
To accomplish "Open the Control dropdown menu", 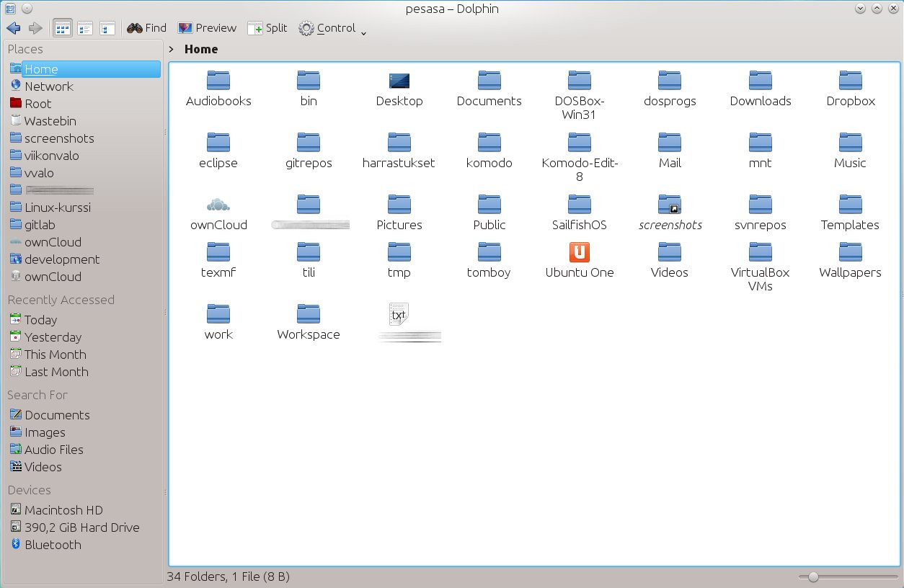I will pyautogui.click(x=333, y=28).
